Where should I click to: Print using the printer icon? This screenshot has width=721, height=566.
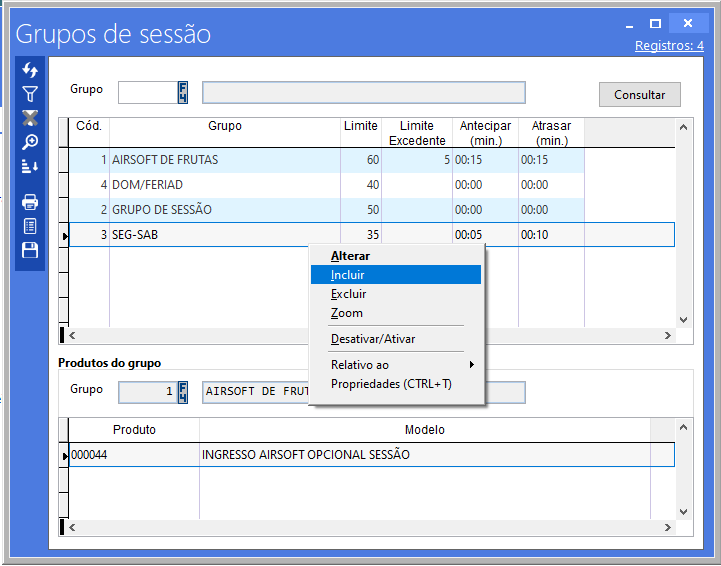point(30,202)
